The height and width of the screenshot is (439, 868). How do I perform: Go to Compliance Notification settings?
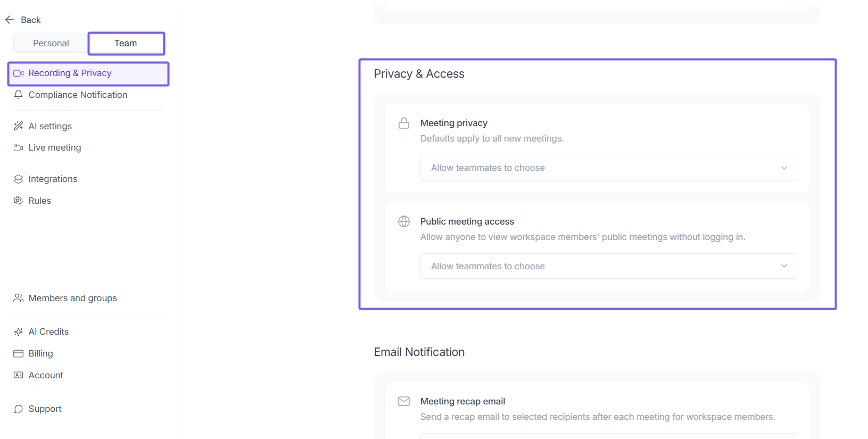tap(78, 95)
